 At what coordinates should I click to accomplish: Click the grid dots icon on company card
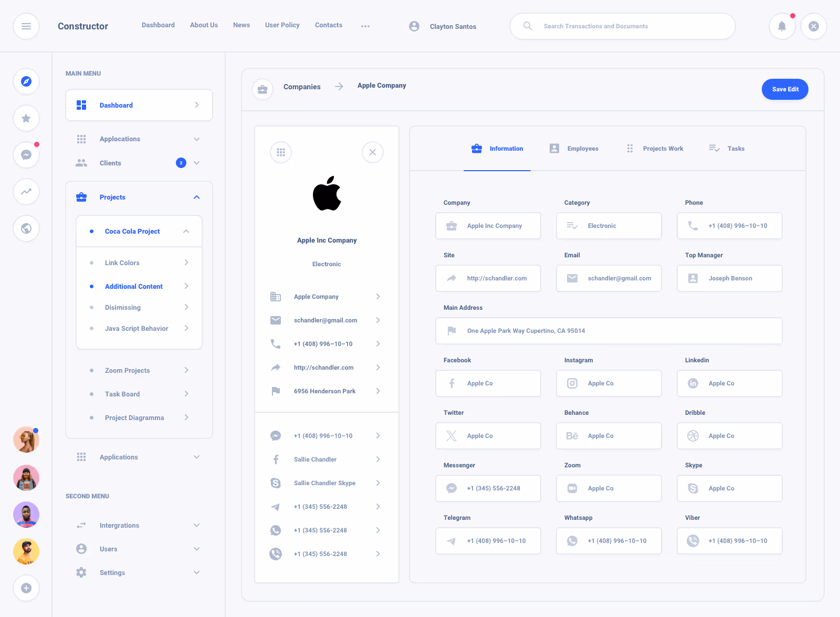[281, 152]
